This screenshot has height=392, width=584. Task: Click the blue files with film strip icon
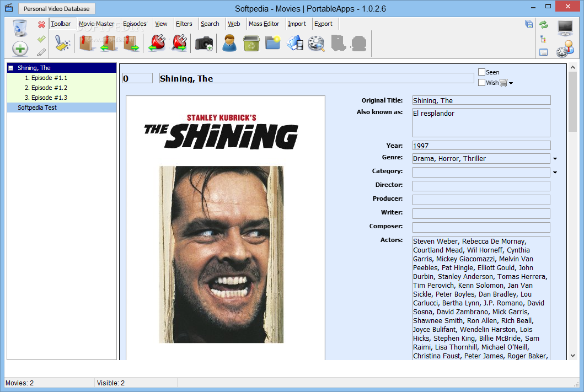pos(295,43)
